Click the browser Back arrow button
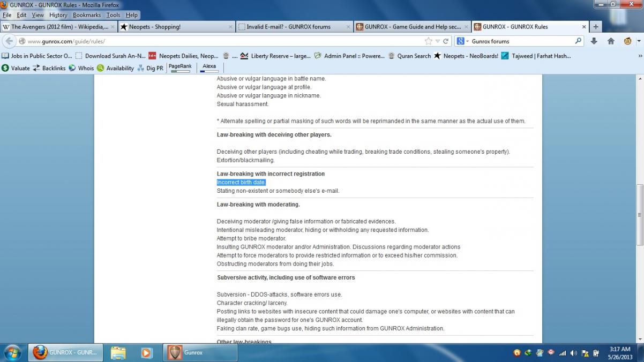 click(9, 41)
